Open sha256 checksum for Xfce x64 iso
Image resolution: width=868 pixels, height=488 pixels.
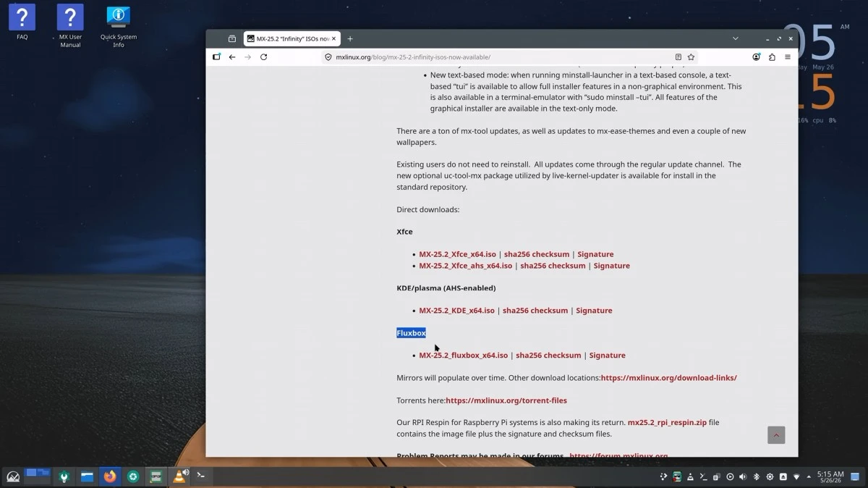(x=537, y=254)
